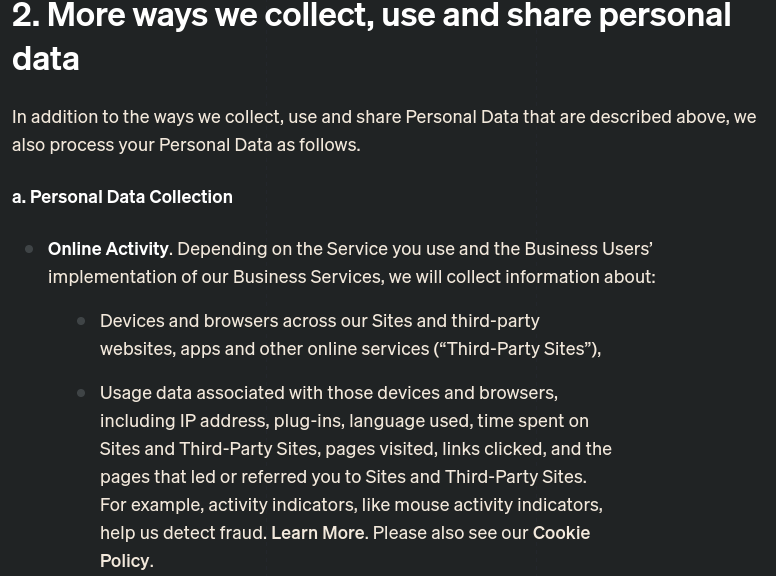Click the bold Online Activity term
776x576 pixels.
tap(108, 248)
